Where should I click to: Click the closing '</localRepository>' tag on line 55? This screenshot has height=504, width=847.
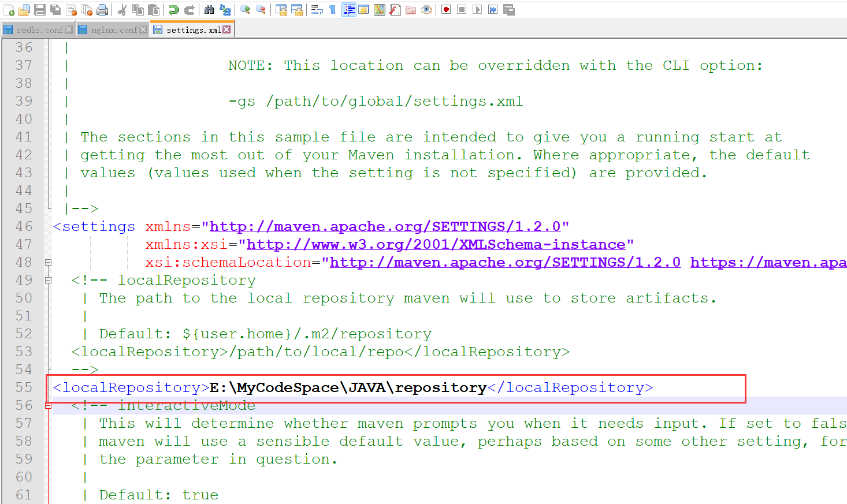coord(570,387)
